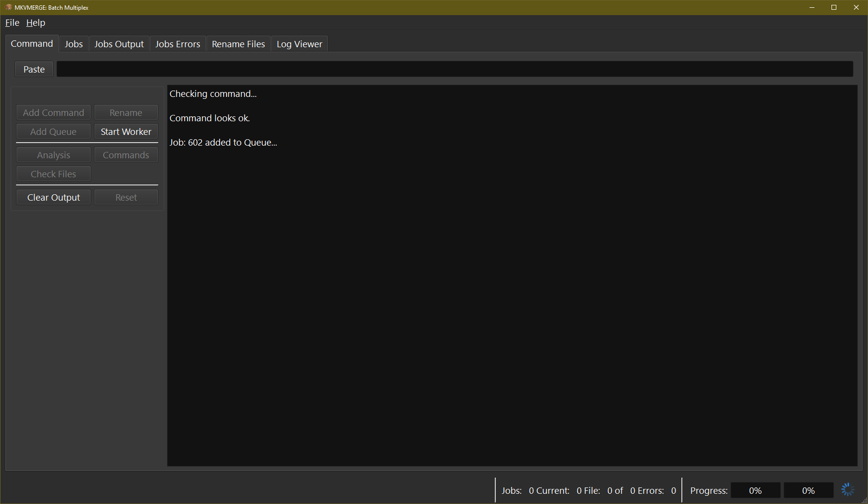The width and height of the screenshot is (868, 504).
Task: Minimize the MKVMERGE window
Action: coord(812,7)
